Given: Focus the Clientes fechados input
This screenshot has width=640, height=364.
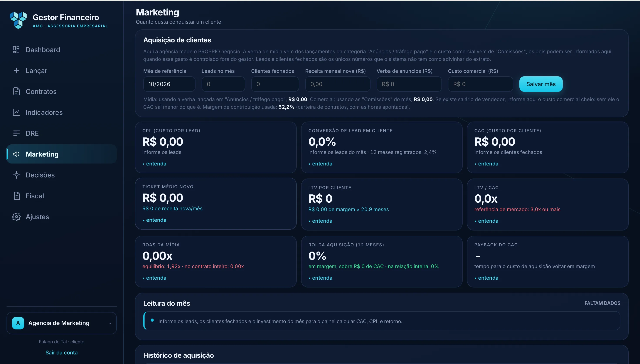Looking at the screenshot, I should 275,84.
